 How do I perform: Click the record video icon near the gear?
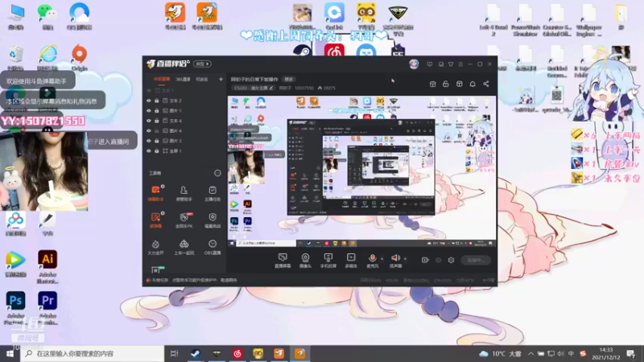(x=425, y=260)
